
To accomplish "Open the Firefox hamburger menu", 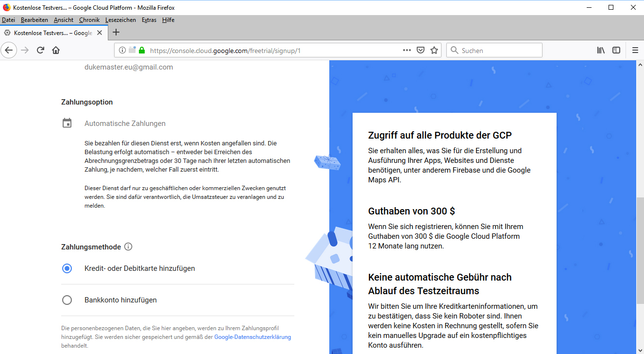I will point(635,50).
